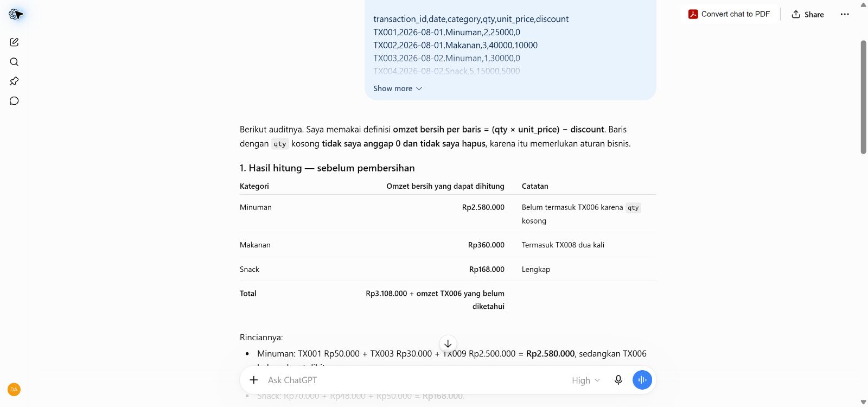The height and width of the screenshot is (407, 868).
Task: Click the 'Termasuk TX008 dua kali' note
Action: [563, 245]
